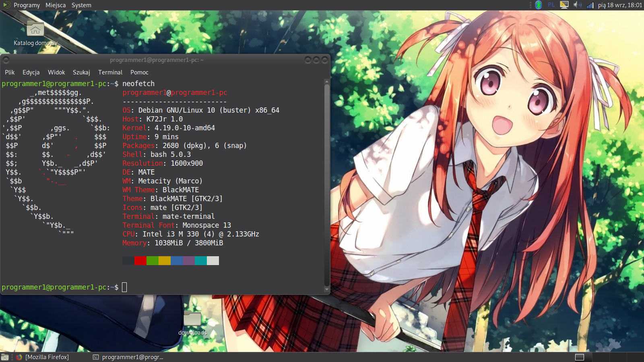This screenshot has height=362, width=644.
Task: Click the 'Theme: BlackMATE [GTK2/3]' line
Action: click(x=173, y=199)
